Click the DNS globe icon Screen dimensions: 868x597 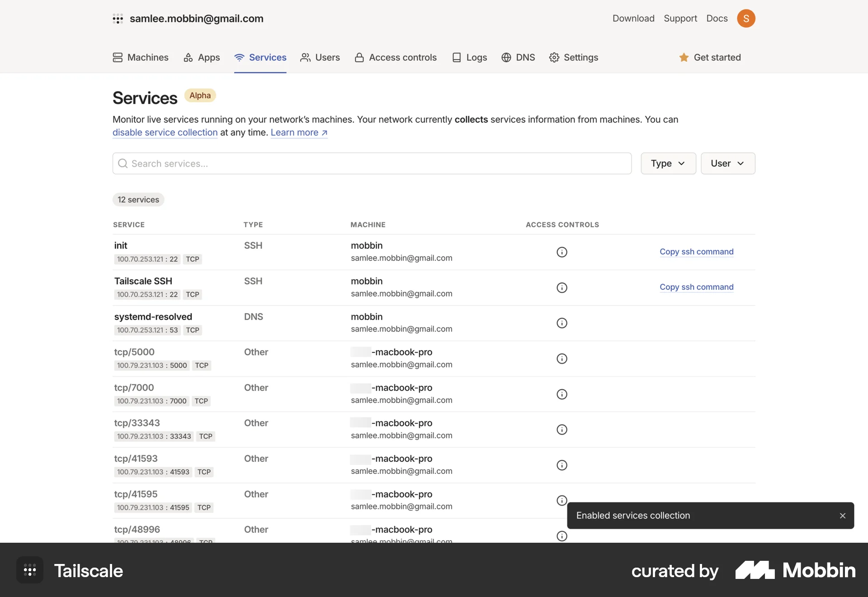pos(505,57)
